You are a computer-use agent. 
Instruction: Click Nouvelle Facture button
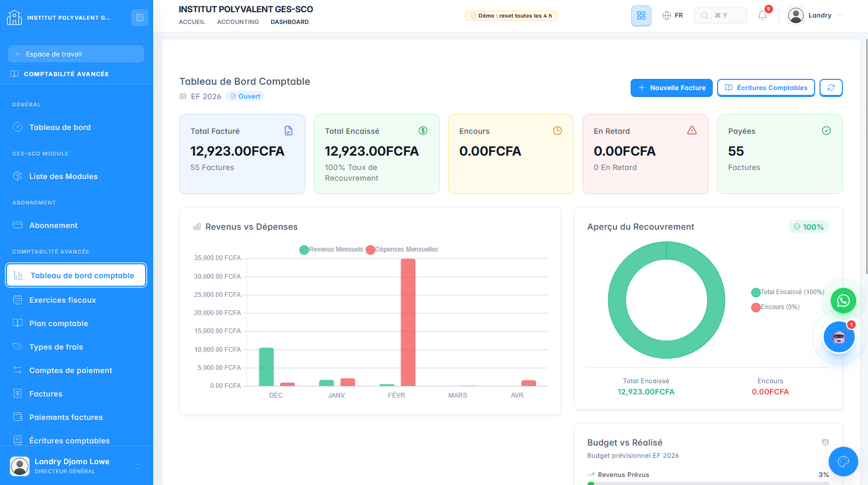pyautogui.click(x=672, y=88)
